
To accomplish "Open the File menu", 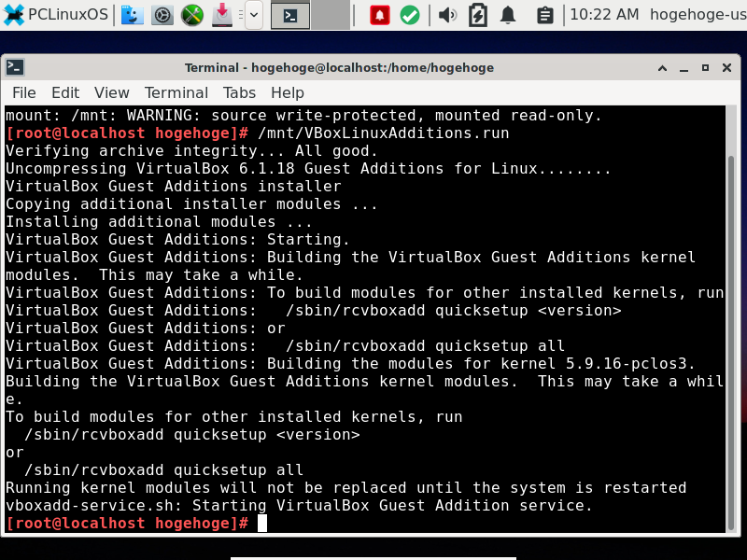I will pyautogui.click(x=24, y=92).
